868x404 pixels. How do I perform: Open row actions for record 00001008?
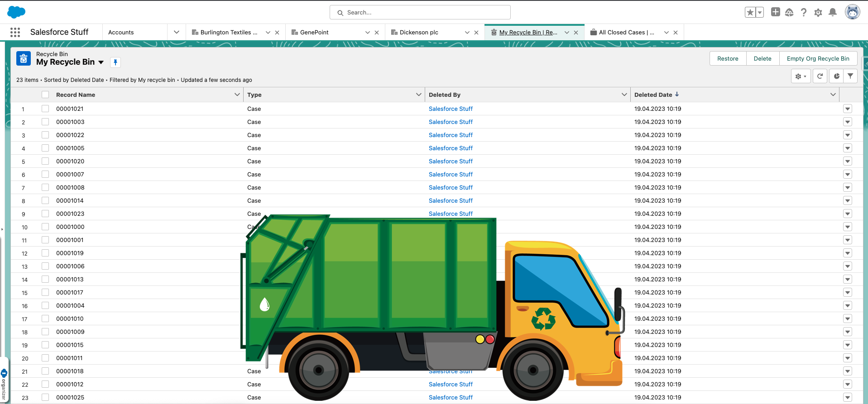(x=848, y=188)
